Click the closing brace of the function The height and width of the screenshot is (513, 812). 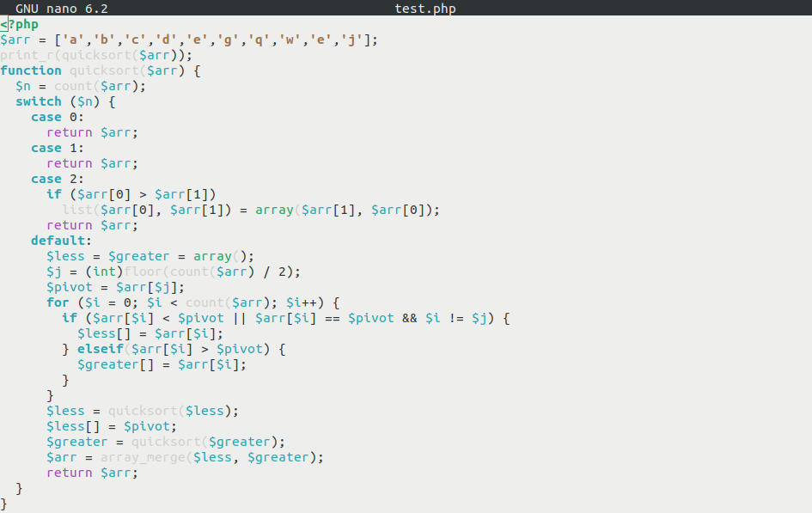pos(3,504)
